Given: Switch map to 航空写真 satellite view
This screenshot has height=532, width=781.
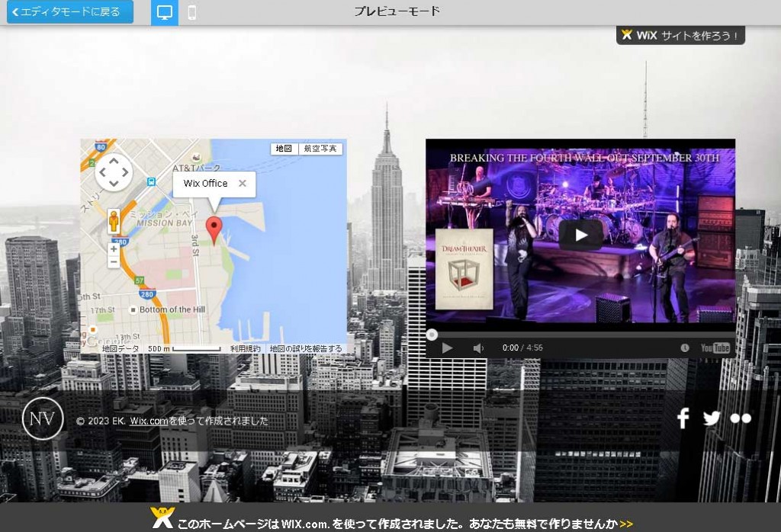Looking at the screenshot, I should pos(320,149).
